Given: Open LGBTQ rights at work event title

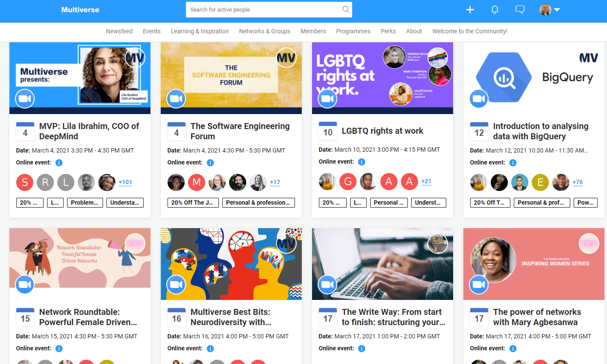Looking at the screenshot, I should point(383,131).
